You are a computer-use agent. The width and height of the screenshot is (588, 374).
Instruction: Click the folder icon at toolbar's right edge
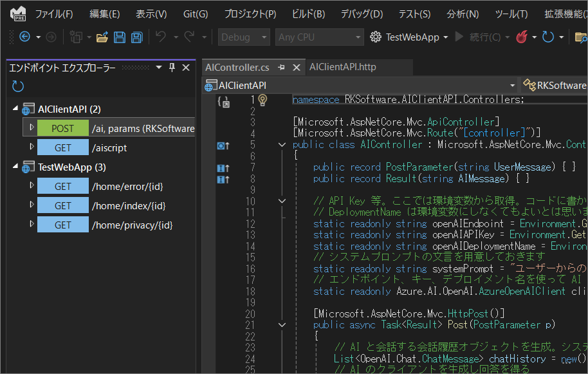point(581,37)
